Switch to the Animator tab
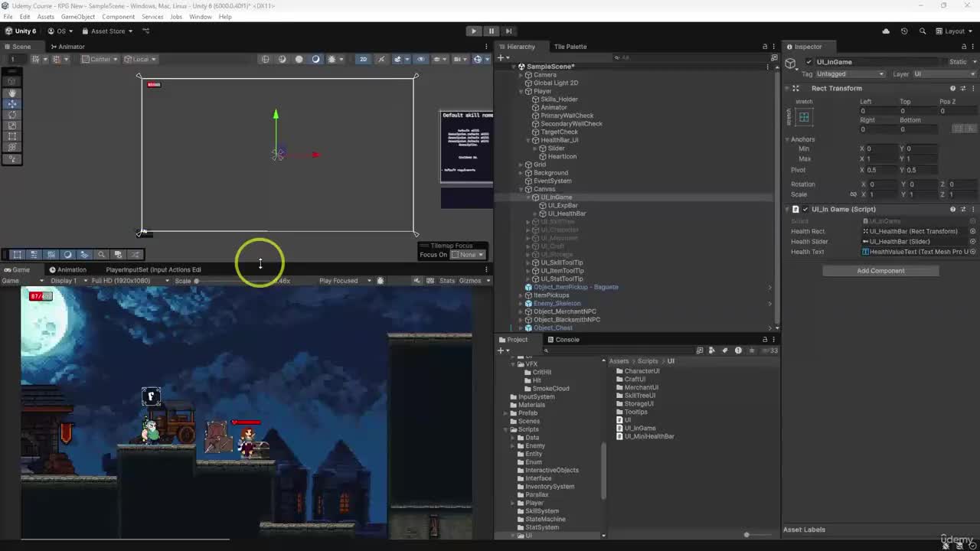The width and height of the screenshot is (980, 551). (67, 47)
